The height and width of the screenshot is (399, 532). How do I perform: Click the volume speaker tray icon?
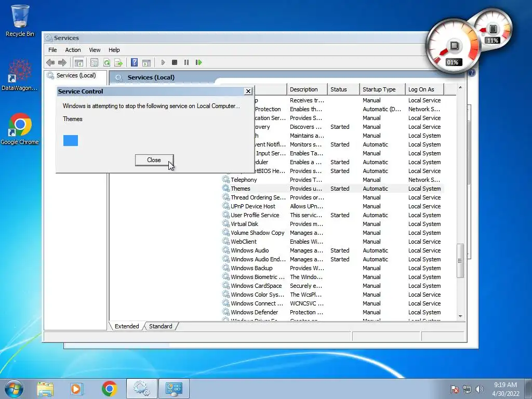click(479, 389)
